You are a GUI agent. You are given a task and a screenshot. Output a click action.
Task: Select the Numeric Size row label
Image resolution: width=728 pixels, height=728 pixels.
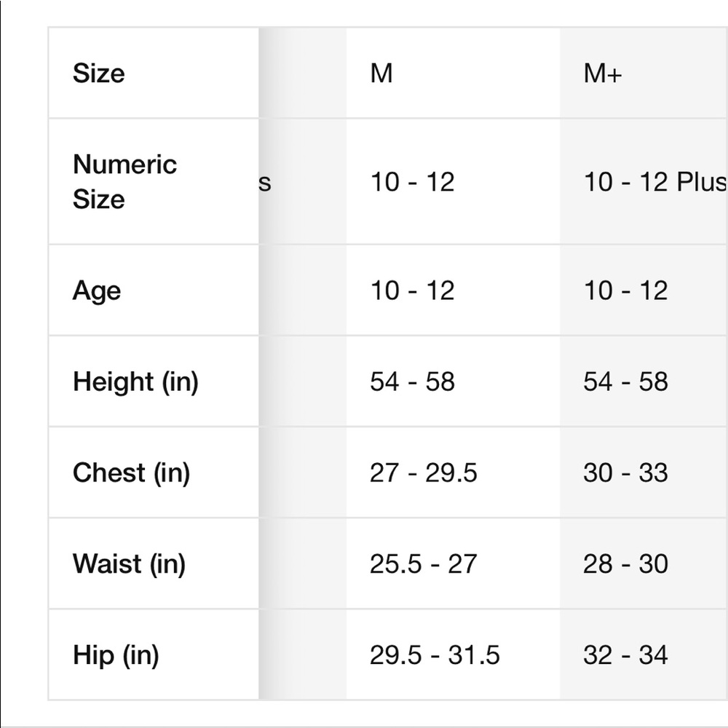click(x=154, y=181)
